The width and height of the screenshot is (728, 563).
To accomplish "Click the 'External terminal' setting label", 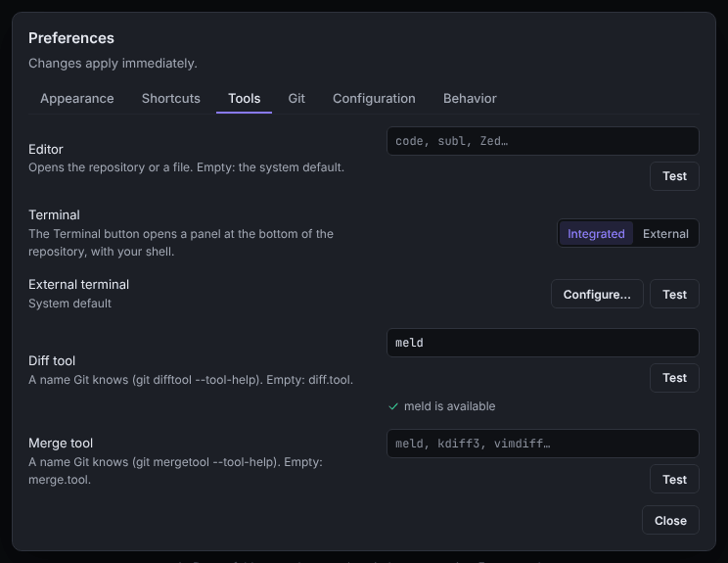I will click(x=78, y=284).
